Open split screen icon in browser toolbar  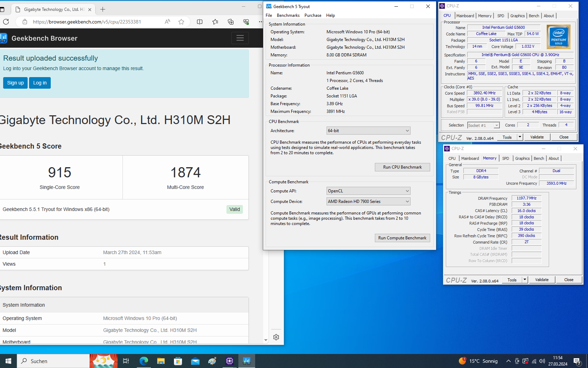(200, 22)
